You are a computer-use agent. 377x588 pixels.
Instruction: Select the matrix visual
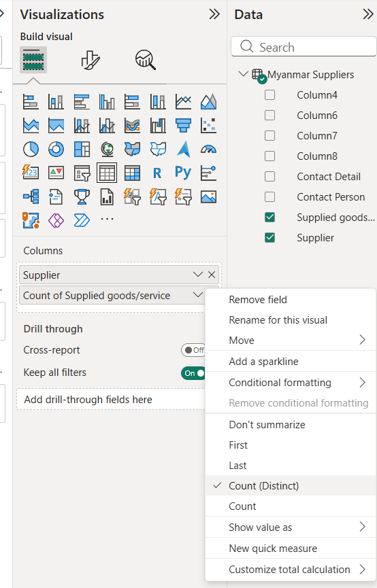[132, 173]
